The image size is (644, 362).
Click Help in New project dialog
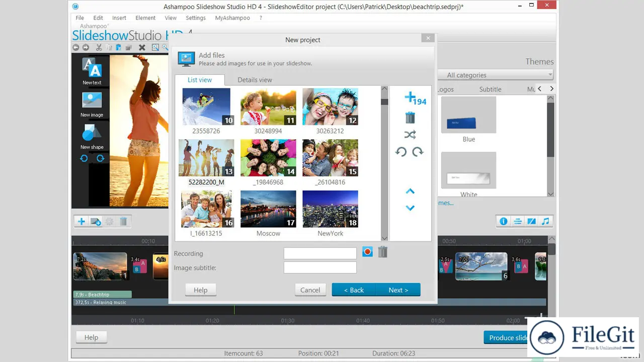201,290
